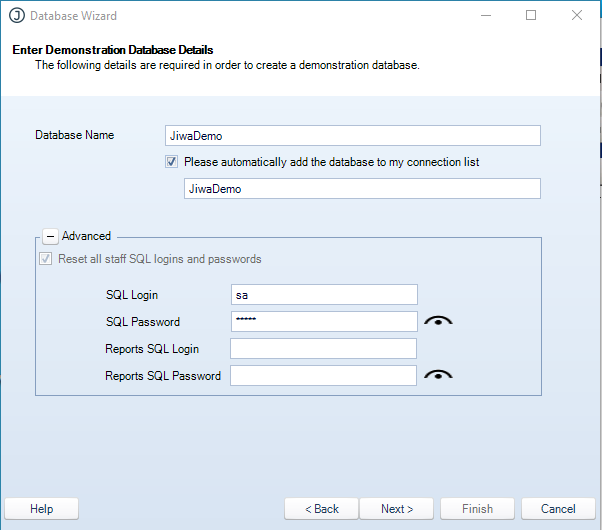Click the Reports SQL Password field
The height and width of the screenshot is (530, 602).
pos(323,376)
